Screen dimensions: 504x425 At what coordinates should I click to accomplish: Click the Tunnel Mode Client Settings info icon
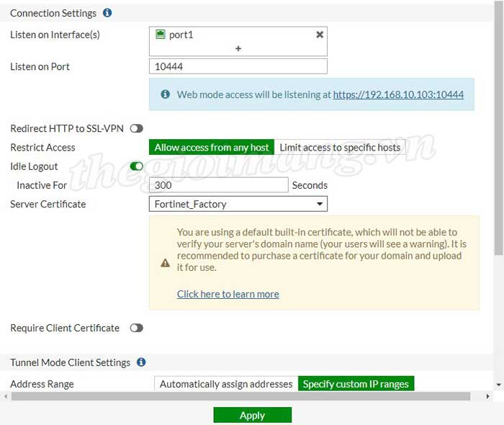tap(141, 362)
